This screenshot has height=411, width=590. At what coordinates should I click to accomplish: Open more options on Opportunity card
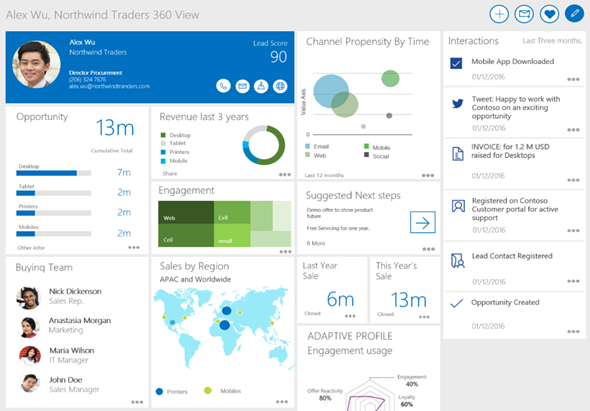click(134, 247)
